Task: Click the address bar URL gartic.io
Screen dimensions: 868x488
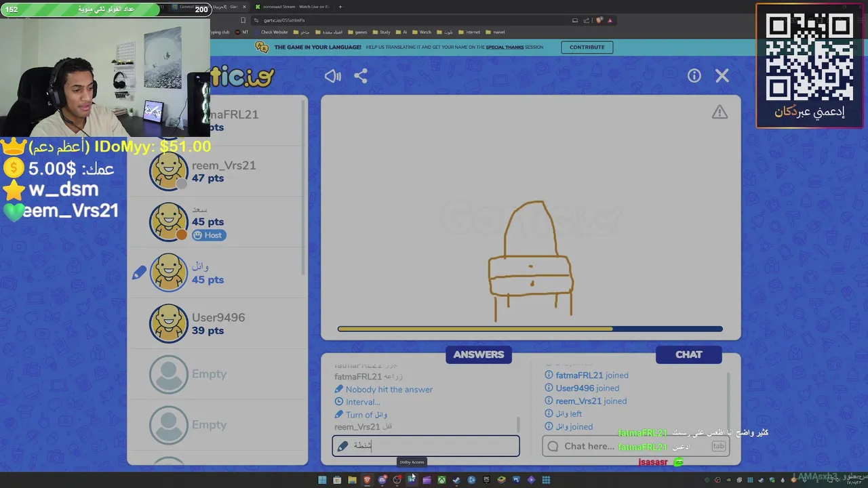Action: pos(283,20)
